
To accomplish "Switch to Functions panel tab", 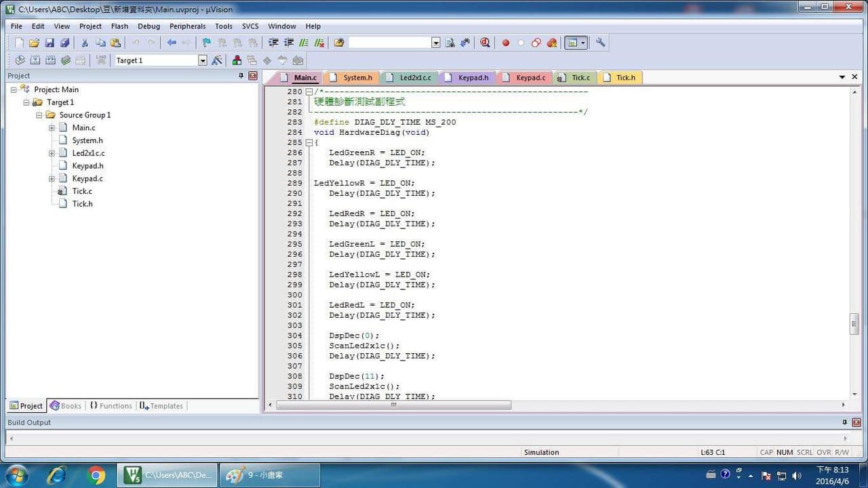I will click(x=111, y=406).
